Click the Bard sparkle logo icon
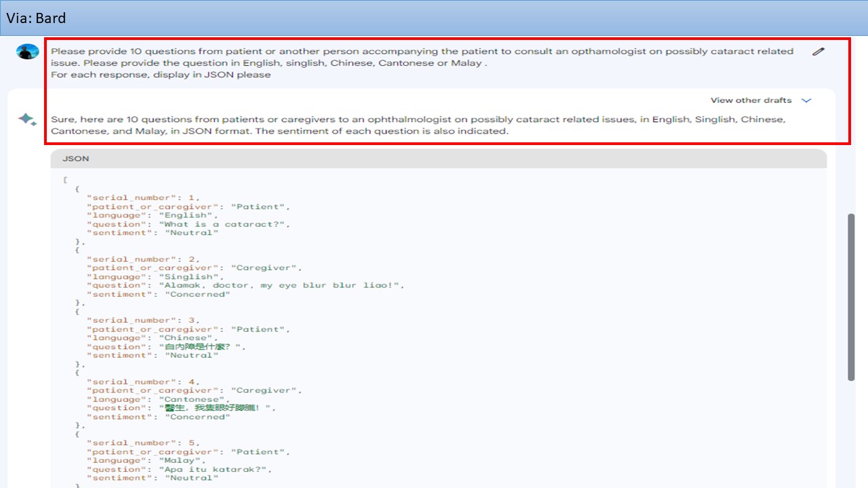Image resolution: width=868 pixels, height=488 pixels. point(28,121)
